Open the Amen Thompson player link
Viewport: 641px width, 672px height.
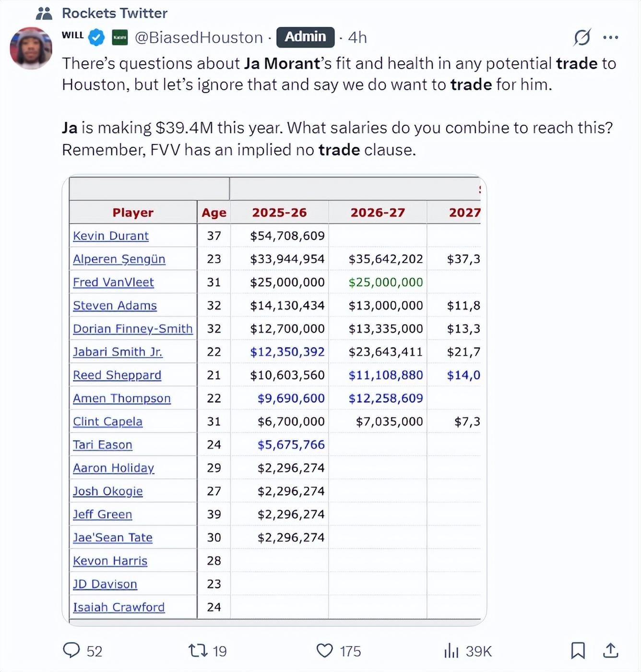pyautogui.click(x=122, y=398)
